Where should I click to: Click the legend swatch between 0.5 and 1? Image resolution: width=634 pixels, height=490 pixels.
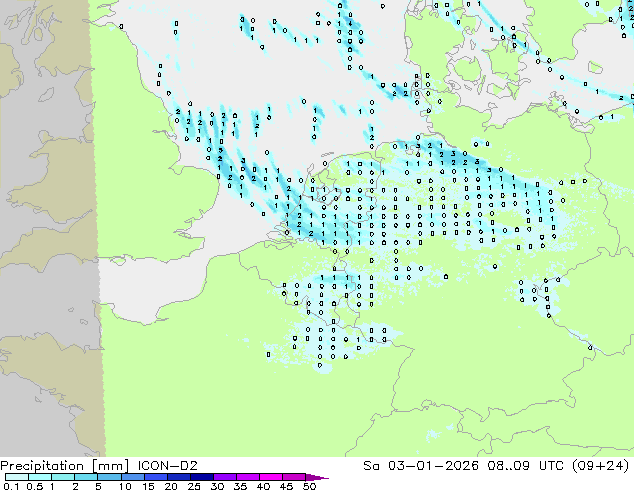(x=40, y=477)
